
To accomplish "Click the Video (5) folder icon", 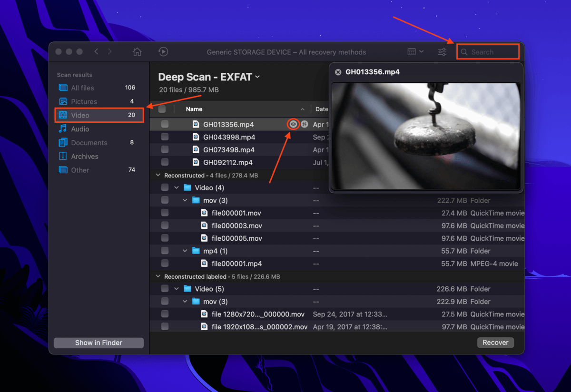I will (x=187, y=289).
